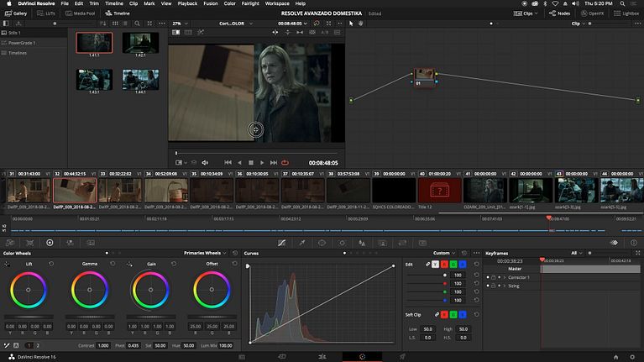This screenshot has width=644, height=362.
Task: Reset the Lift color wheel
Action: 51,264
